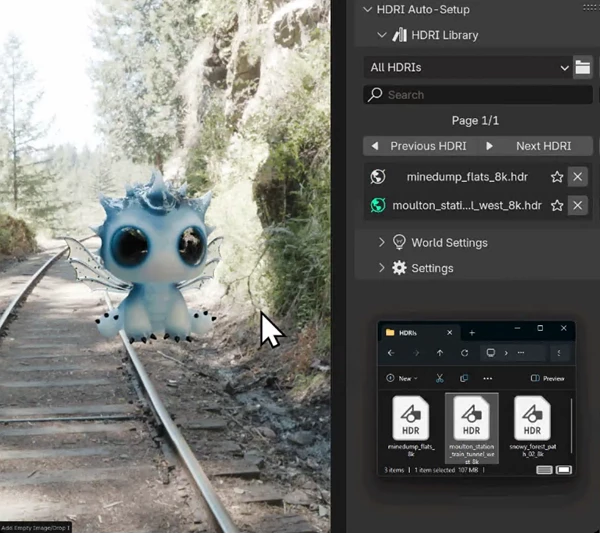Open the New dropdown in File Explorer
Screen dimensions: 600x533
(x=402, y=378)
